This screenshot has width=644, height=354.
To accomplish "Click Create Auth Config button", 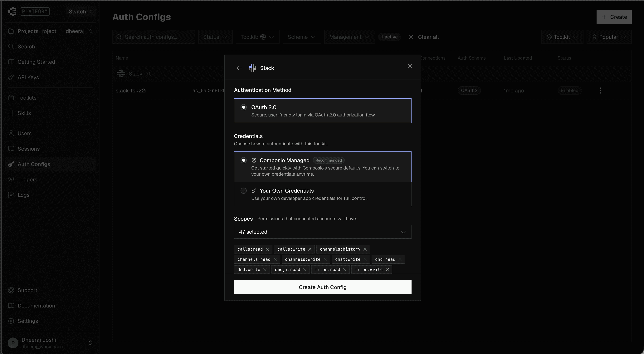I will (323, 287).
